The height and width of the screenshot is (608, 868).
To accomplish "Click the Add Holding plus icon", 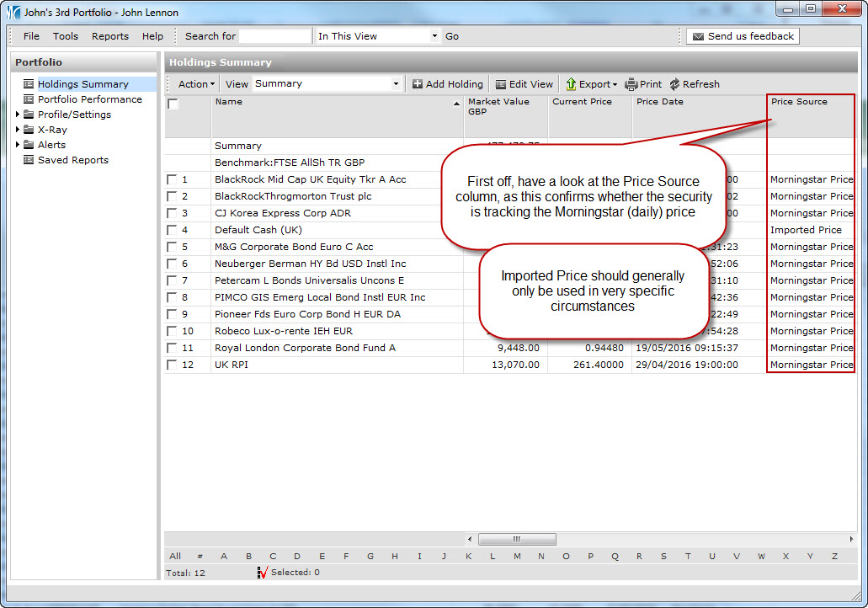I will click(x=418, y=84).
